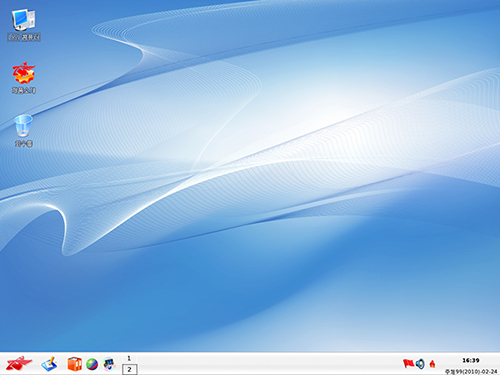Switch to virtual desktop 2 in pager
The width and height of the screenshot is (500, 375).
point(129,369)
